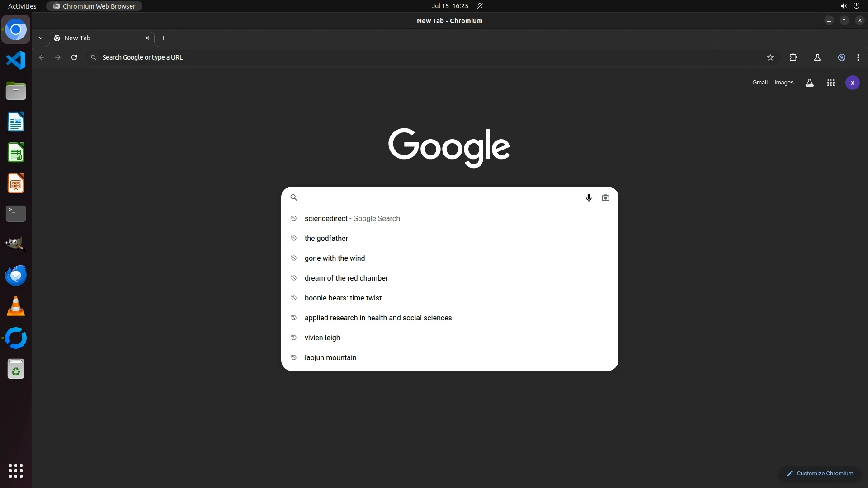Select suggestion vivien leigh
Image resolution: width=868 pixels, height=488 pixels.
[449, 338]
